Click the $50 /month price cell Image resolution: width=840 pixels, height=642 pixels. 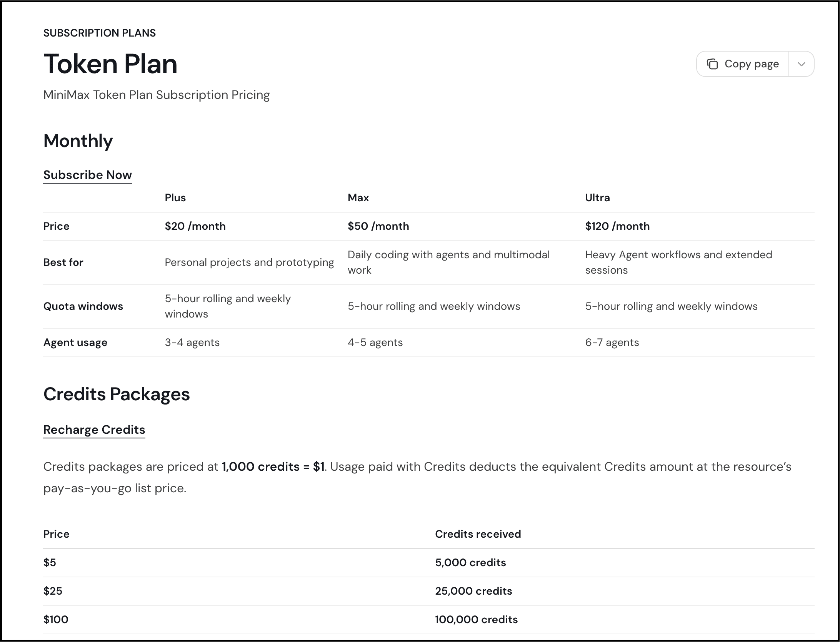[378, 226]
